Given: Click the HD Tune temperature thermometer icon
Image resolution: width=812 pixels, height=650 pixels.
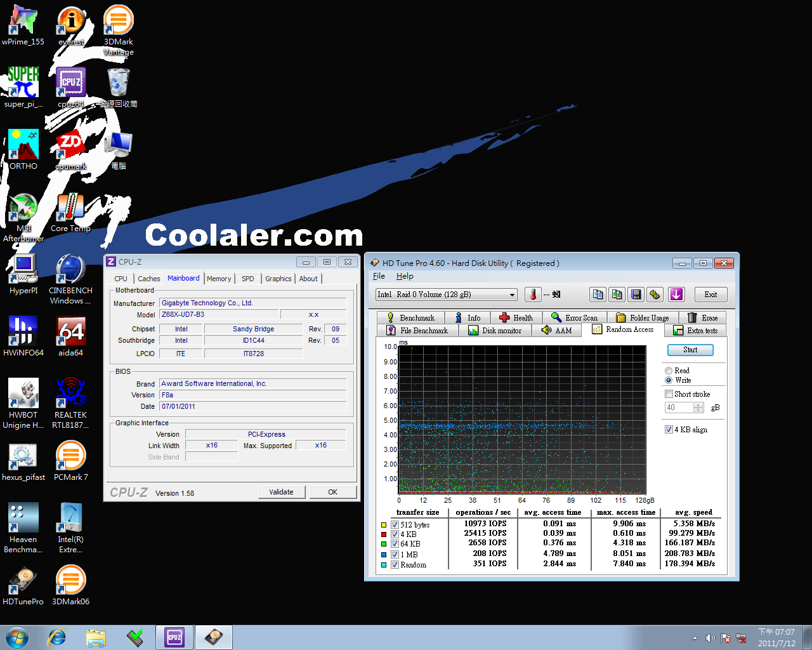Looking at the screenshot, I should point(533,295).
